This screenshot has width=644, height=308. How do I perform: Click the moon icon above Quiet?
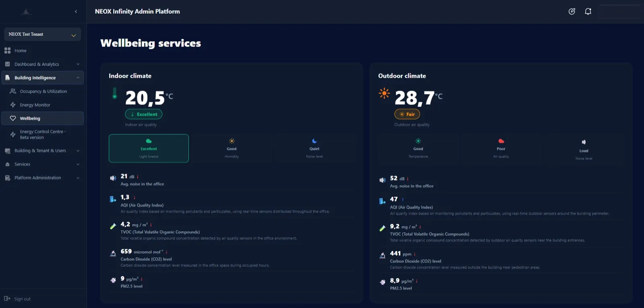click(314, 141)
